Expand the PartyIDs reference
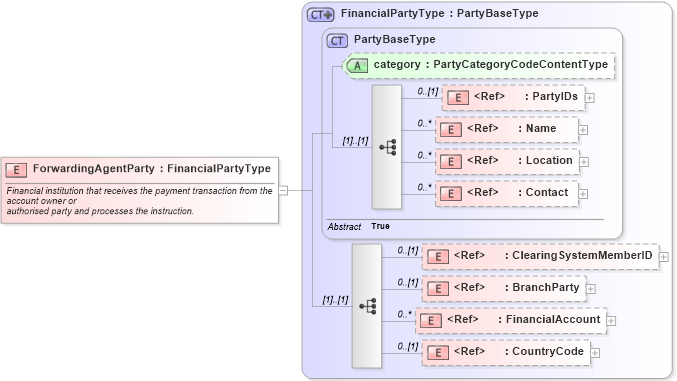The height and width of the screenshot is (381, 677). click(x=589, y=98)
